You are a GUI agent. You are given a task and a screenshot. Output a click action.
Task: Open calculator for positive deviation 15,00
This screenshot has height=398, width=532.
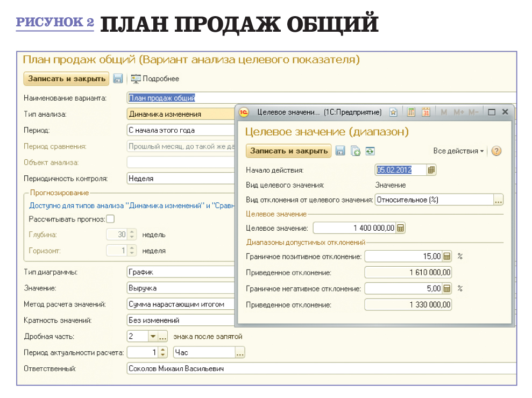pos(447,256)
